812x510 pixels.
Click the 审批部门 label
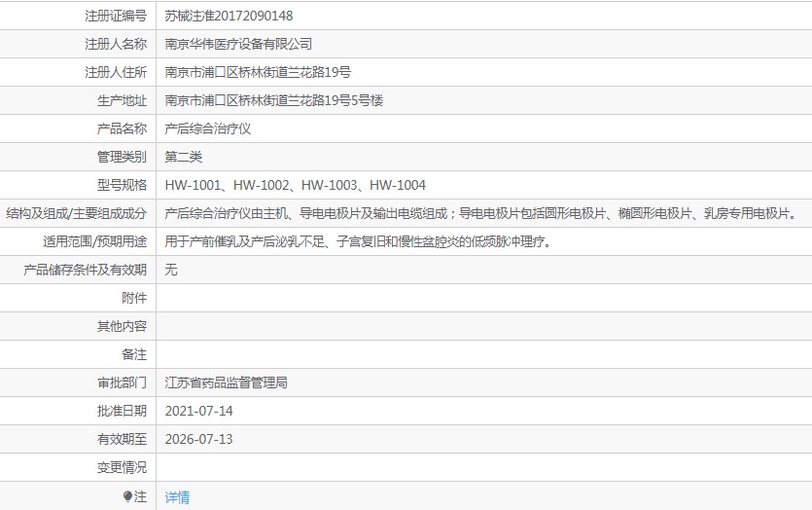[x=123, y=382]
